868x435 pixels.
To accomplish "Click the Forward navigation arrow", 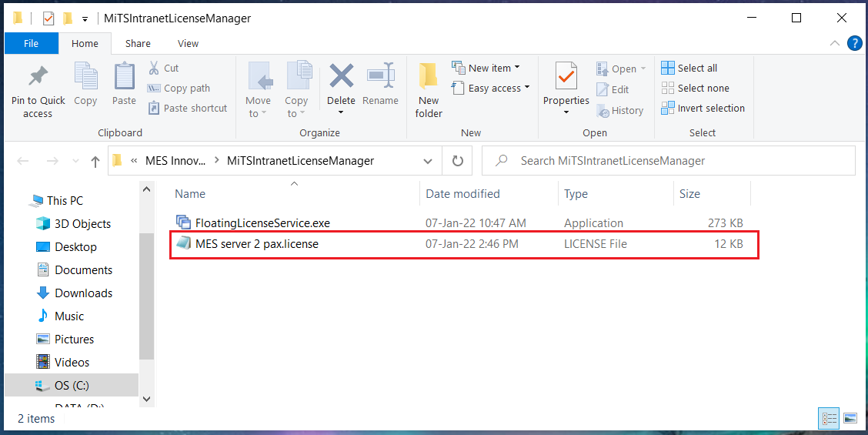I will 52,161.
